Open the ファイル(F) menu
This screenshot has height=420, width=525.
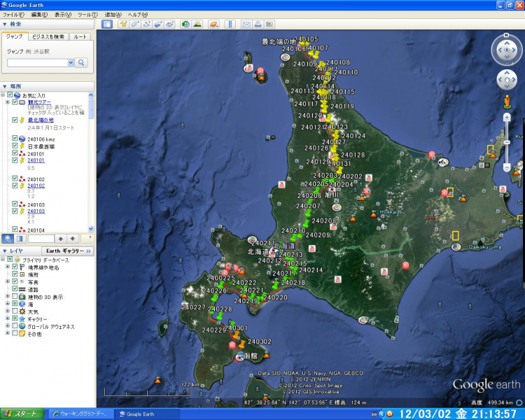click(x=13, y=15)
